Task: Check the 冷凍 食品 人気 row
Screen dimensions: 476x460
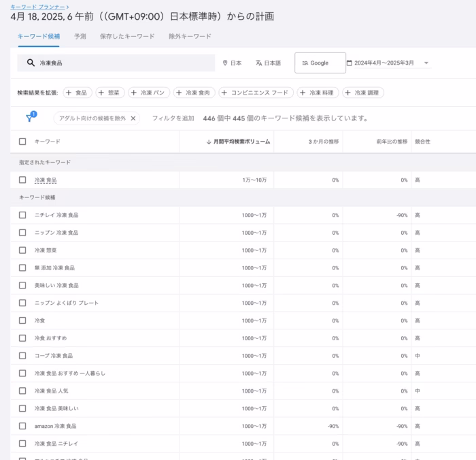Action: [x=22, y=391]
